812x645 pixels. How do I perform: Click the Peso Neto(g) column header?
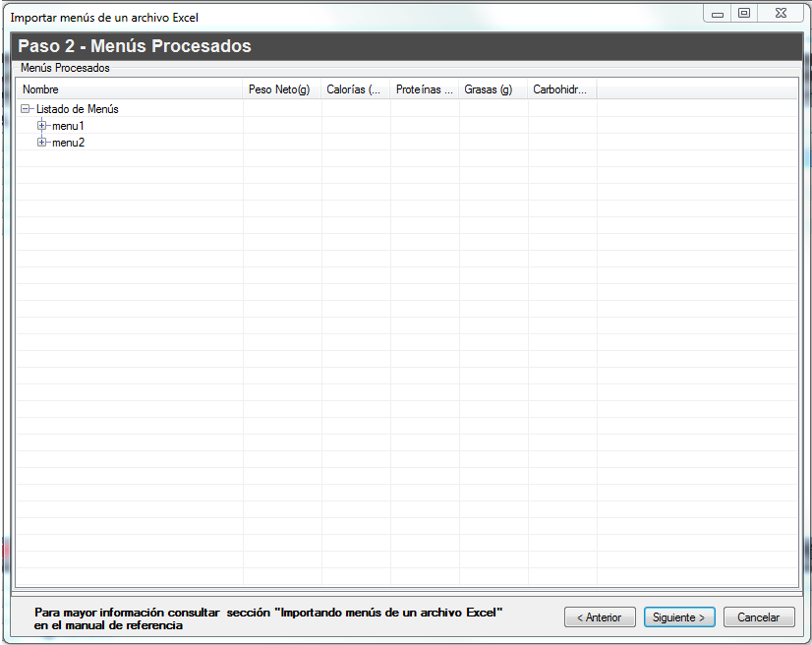(x=282, y=89)
